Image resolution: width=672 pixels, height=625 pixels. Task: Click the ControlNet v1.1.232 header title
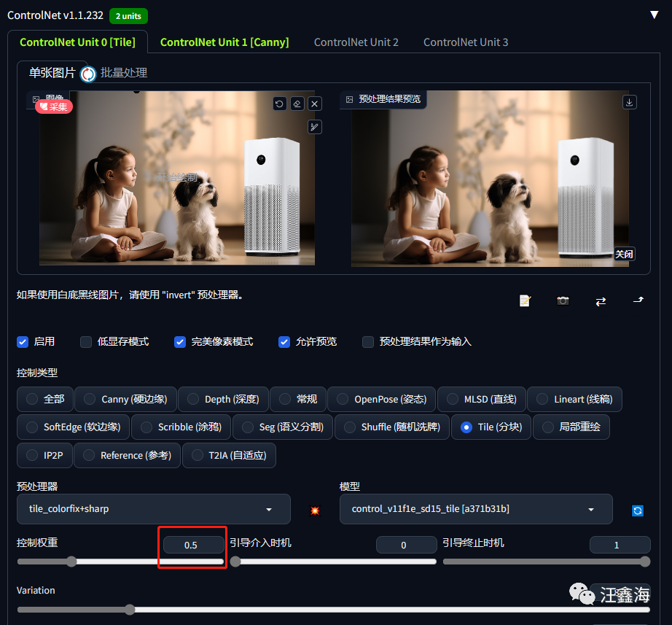coord(55,15)
